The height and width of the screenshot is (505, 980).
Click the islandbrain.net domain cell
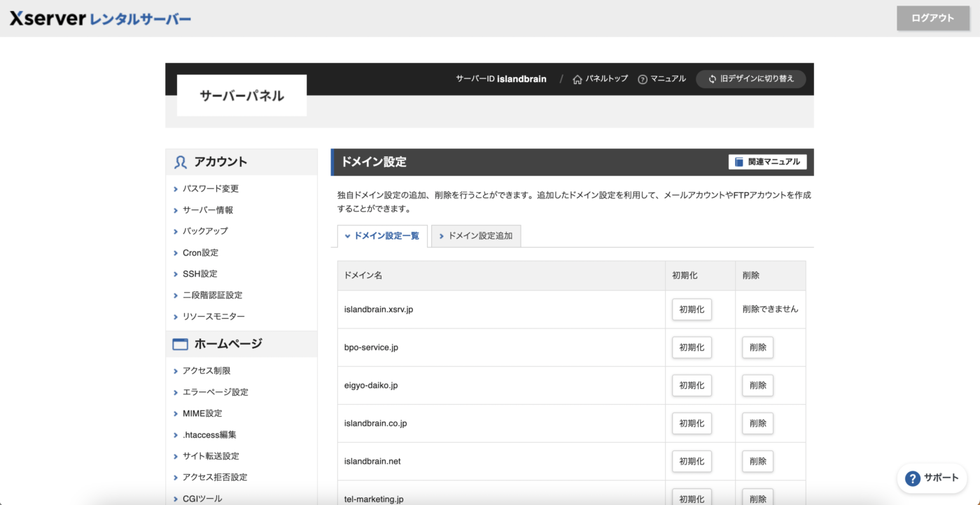pos(501,461)
